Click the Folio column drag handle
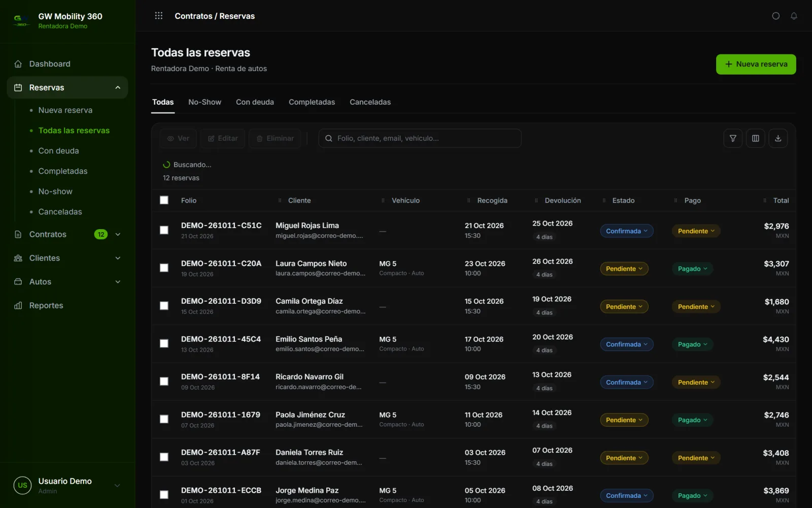 (280, 201)
